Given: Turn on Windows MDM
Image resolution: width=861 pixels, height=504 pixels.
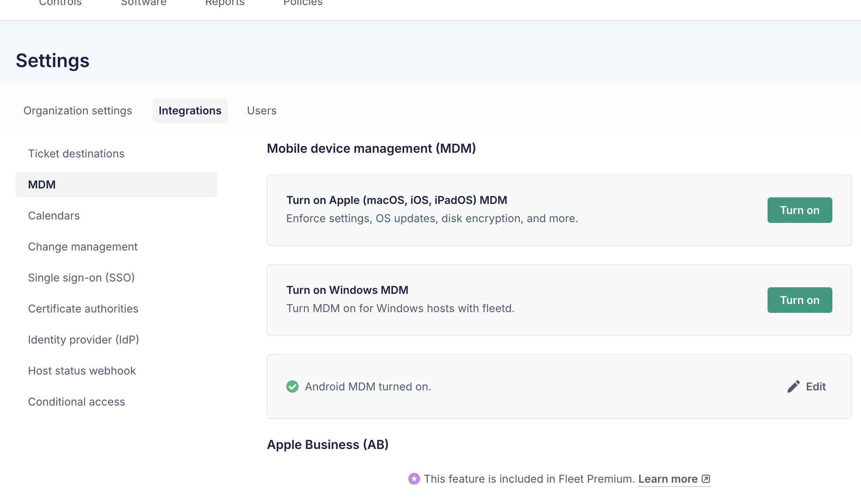Looking at the screenshot, I should tap(800, 300).
